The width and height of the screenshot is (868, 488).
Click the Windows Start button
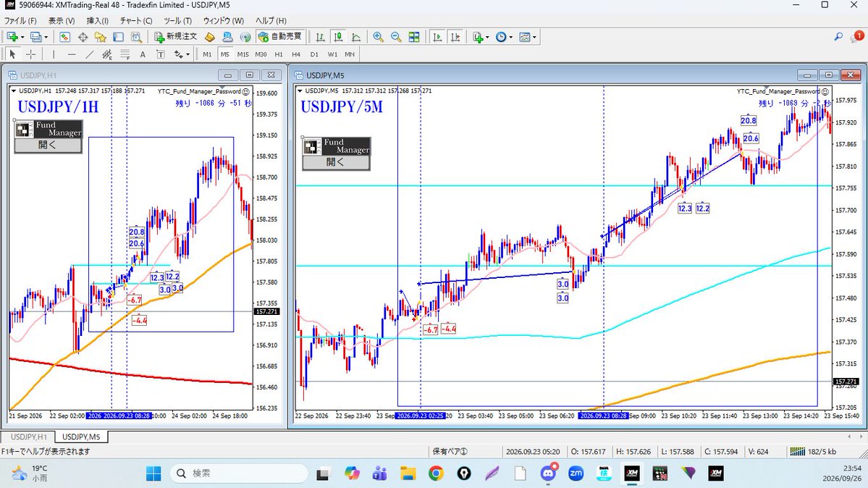[153, 474]
